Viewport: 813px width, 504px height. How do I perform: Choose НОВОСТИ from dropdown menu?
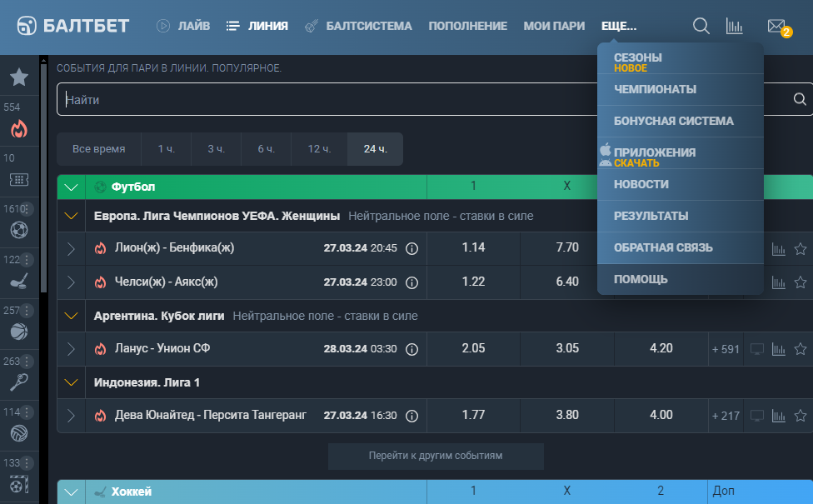[x=681, y=185]
